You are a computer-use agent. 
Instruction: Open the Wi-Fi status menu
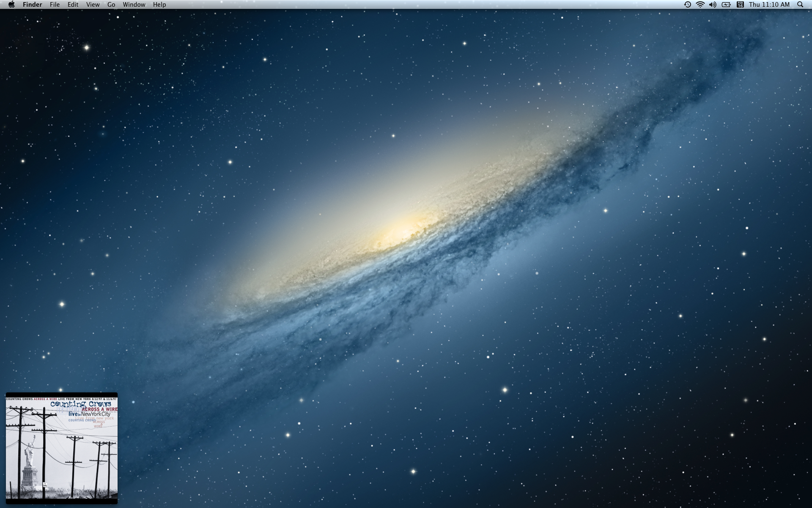[x=700, y=5]
